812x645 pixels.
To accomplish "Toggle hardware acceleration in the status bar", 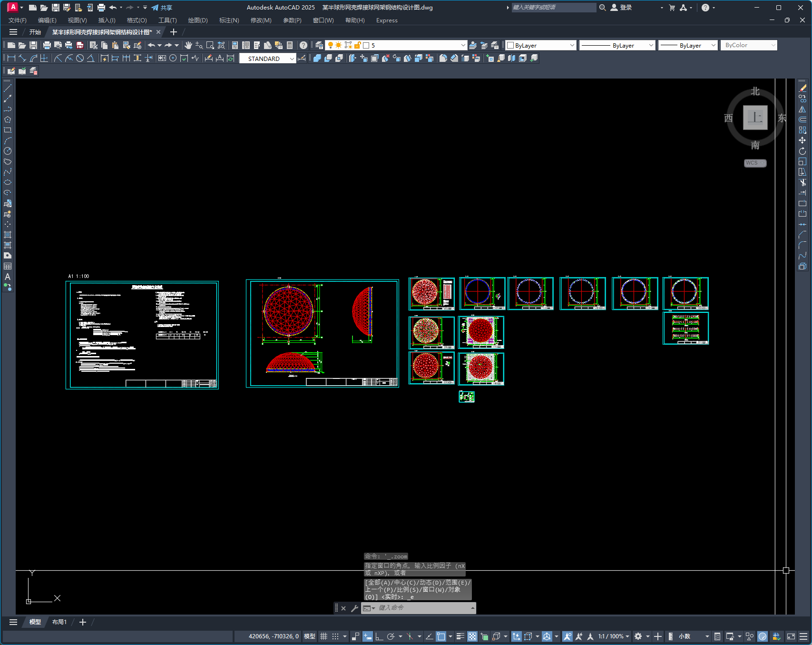I will point(763,636).
